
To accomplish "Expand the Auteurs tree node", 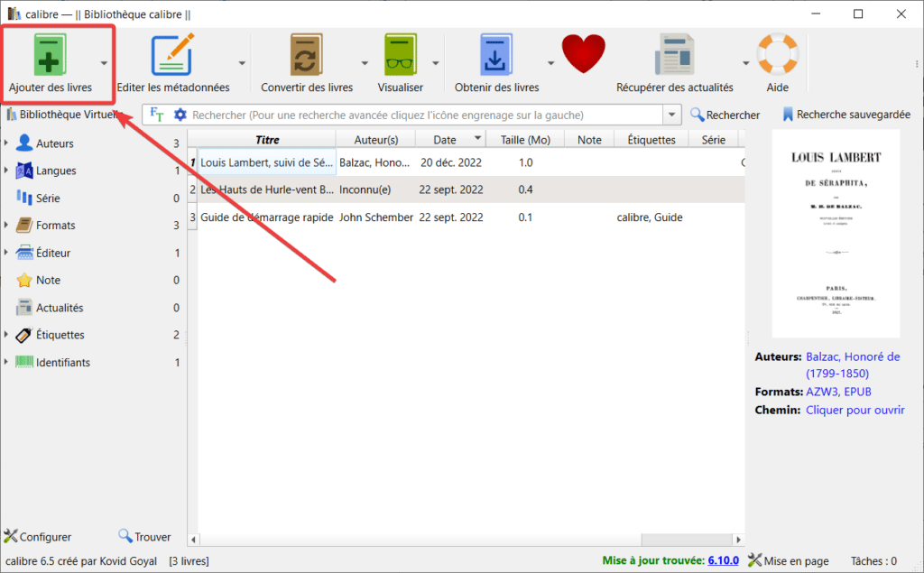I will (6, 143).
